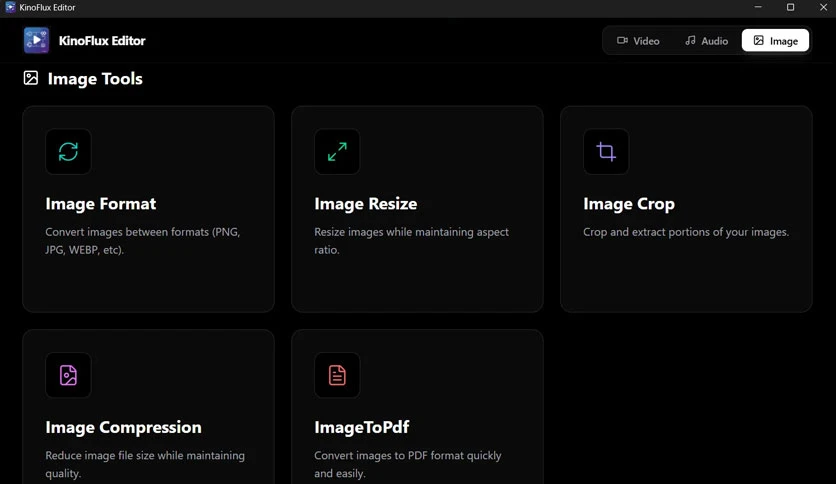The image size is (836, 484).
Task: Click the 'Image Tools' heading text
Action: (95, 79)
